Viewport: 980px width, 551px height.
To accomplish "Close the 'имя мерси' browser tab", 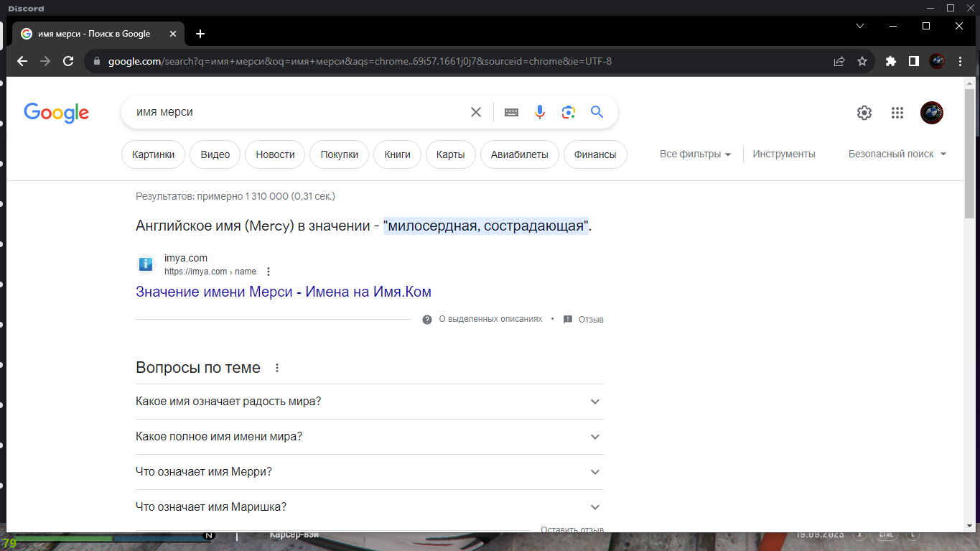I will [x=173, y=34].
